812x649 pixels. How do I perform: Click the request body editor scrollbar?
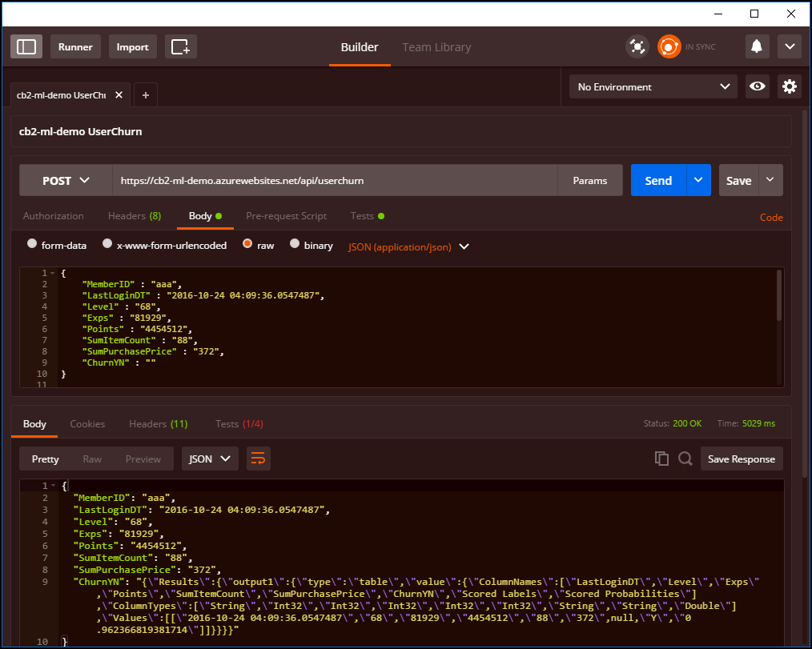778,295
